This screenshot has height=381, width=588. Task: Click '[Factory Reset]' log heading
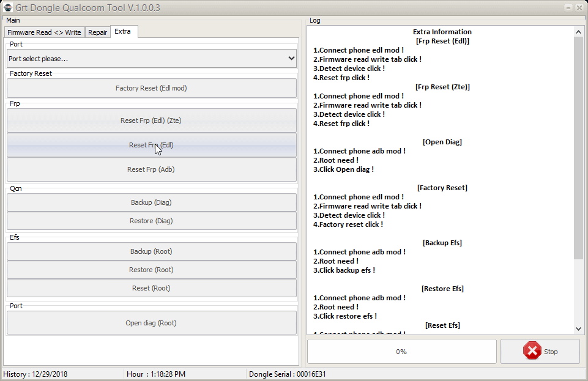point(442,188)
